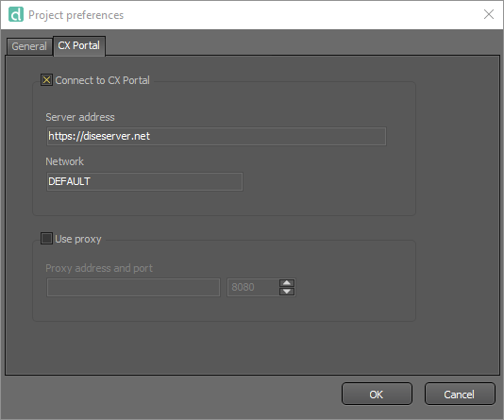Close the Project preferences window
Screen dimensions: 504x420
(x=489, y=14)
